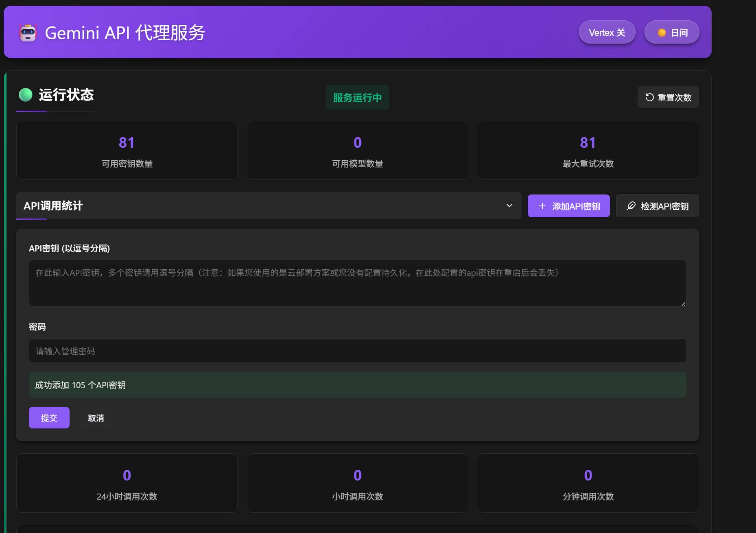Screen dimensions: 756x533
Task: Click the robot logo icon in header
Action: 28,33
